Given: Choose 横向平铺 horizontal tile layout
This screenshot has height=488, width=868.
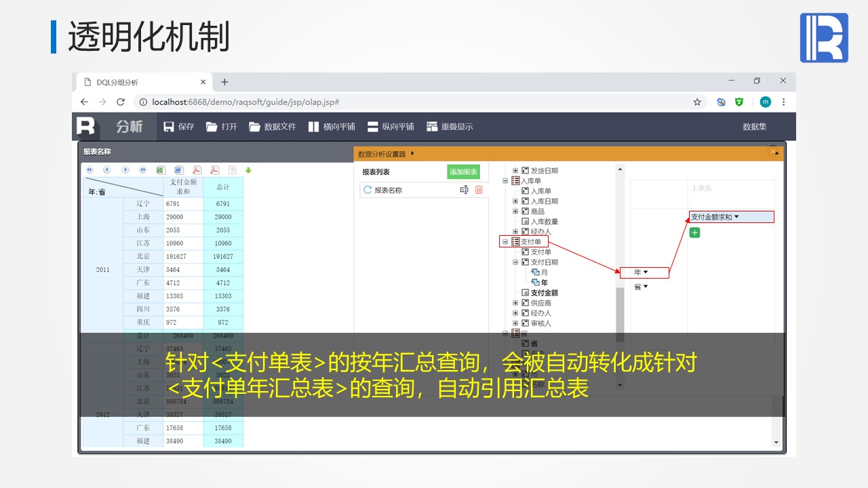Looking at the screenshot, I should [332, 127].
